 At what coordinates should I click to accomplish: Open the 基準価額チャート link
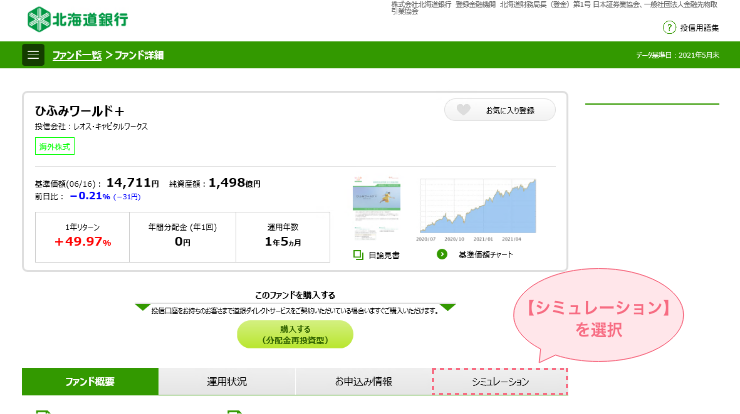pos(485,254)
